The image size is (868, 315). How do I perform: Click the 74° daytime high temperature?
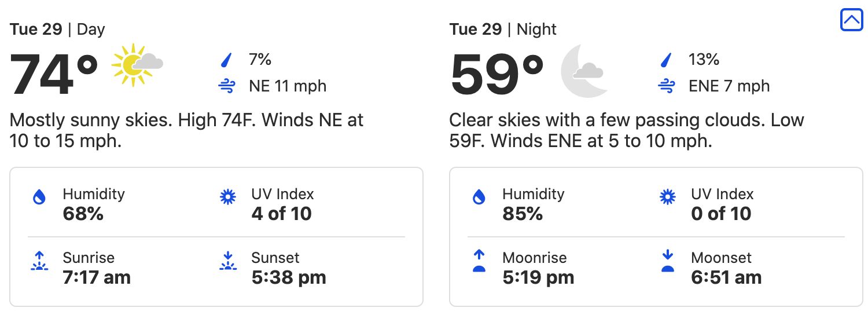click(54, 74)
